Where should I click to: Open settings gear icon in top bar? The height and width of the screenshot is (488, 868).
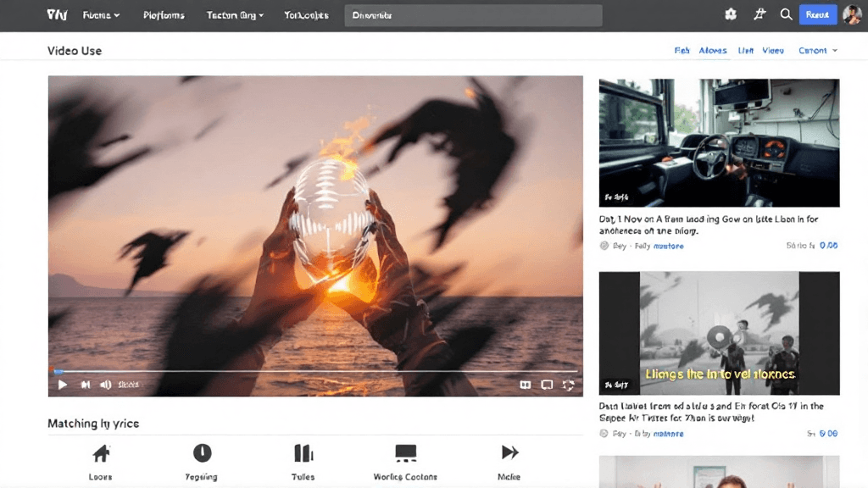click(x=731, y=14)
